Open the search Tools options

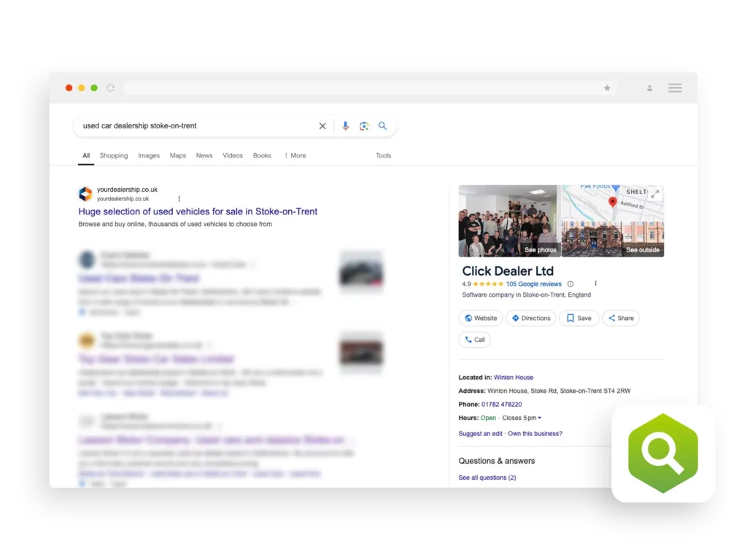[384, 156]
